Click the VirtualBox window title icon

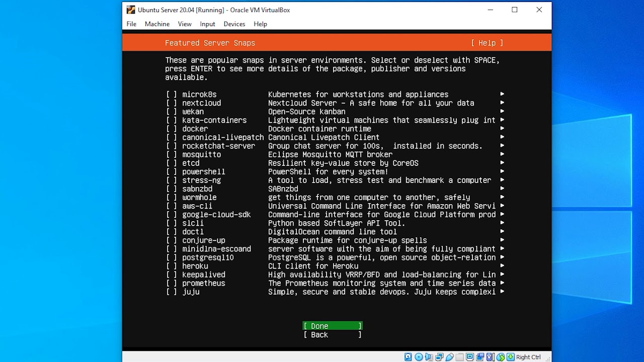click(131, 10)
